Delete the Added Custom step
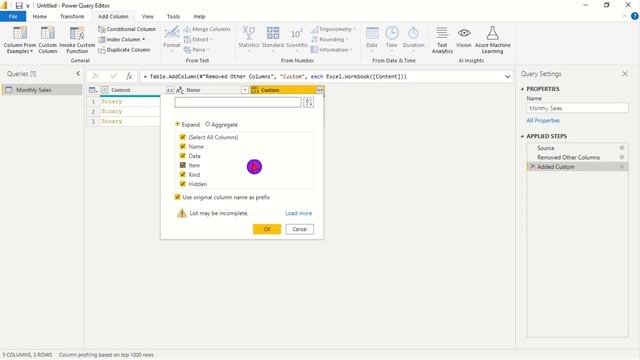The width and height of the screenshot is (640, 360). coord(532,167)
